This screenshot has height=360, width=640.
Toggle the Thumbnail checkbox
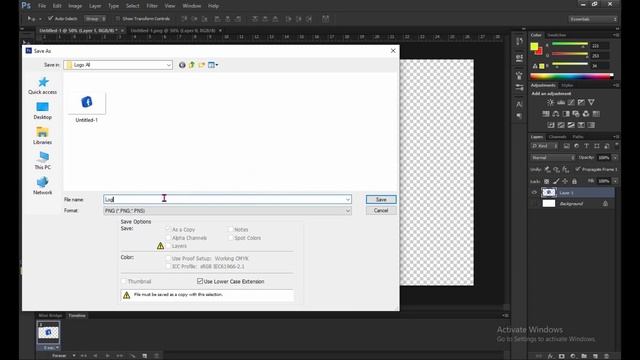[124, 282]
